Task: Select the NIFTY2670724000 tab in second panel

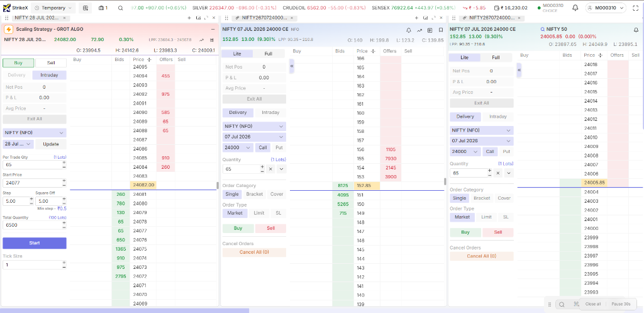Action: click(265, 18)
